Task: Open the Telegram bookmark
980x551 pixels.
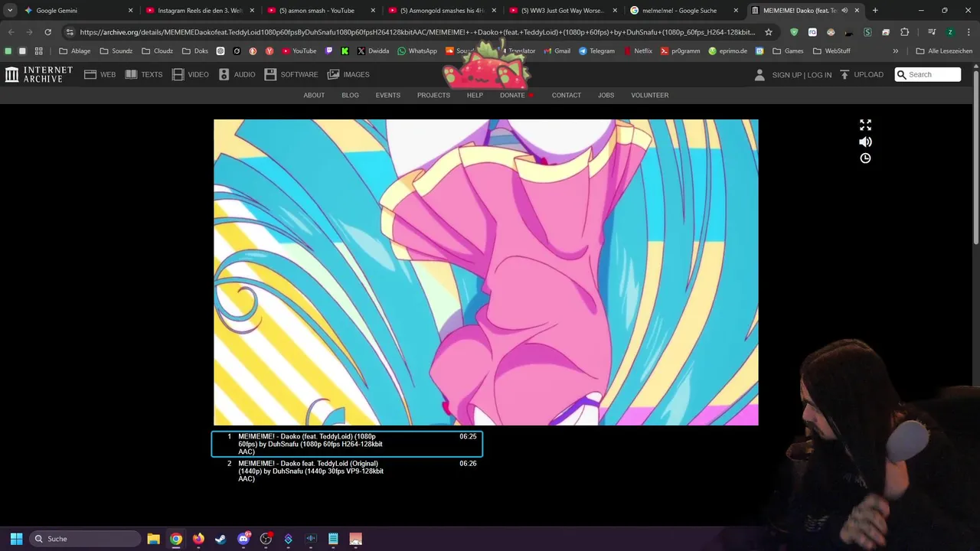Action: tap(596, 51)
